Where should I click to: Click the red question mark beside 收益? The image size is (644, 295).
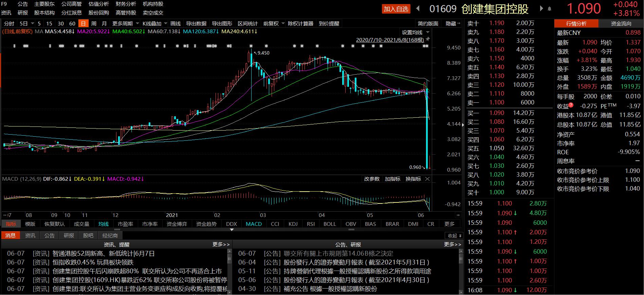(x=571, y=105)
